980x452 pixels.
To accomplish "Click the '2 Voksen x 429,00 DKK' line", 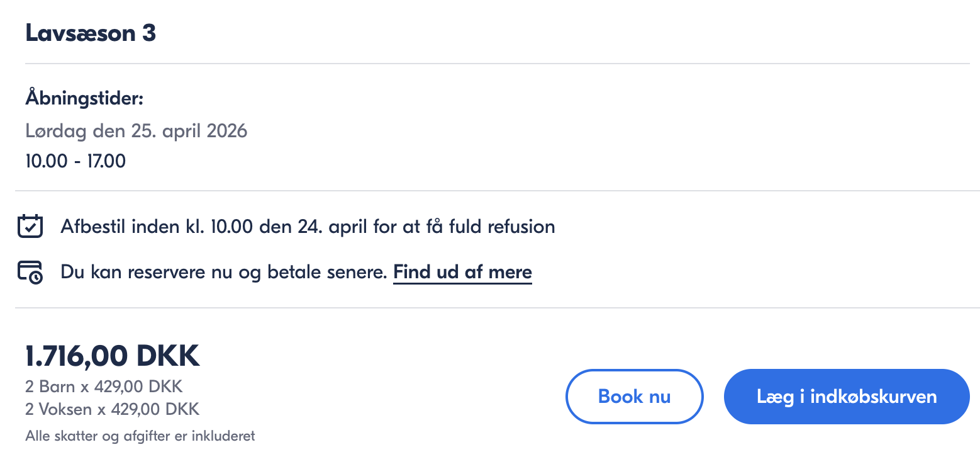I will [x=112, y=410].
